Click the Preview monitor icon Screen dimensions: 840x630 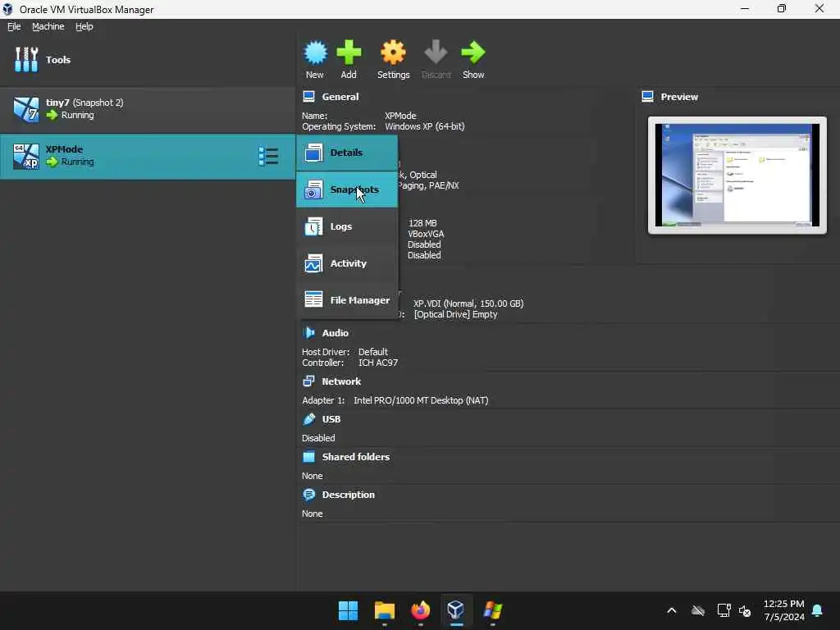[648, 97]
